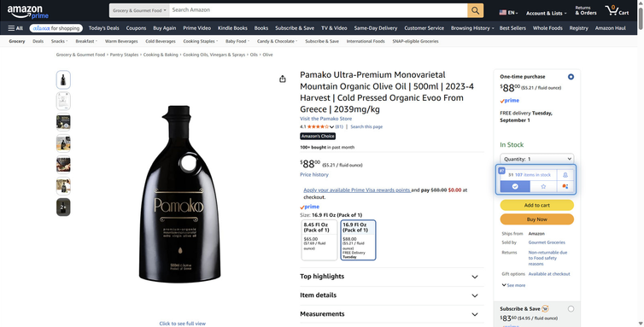Visit the Pamako Store link

point(325,119)
